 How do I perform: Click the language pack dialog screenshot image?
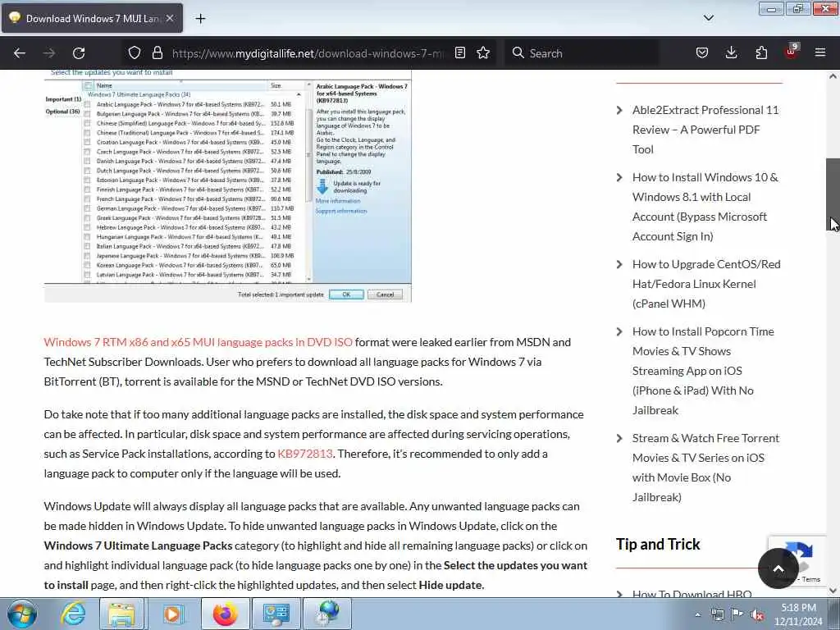click(x=228, y=186)
